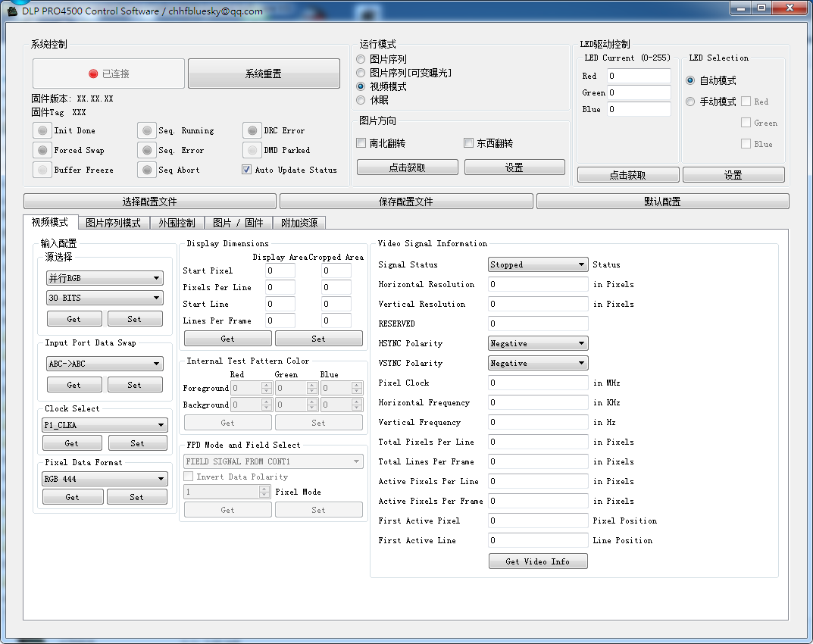
Task: Click the Seq Abort status indicator
Action: pos(147,170)
